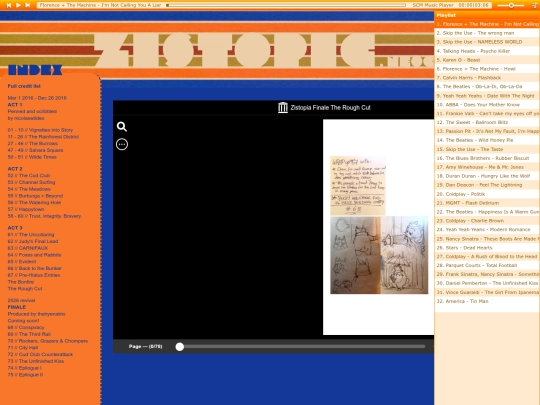
Task: Open 11 - 26 The Rainforest District
Action: [x=43, y=137]
